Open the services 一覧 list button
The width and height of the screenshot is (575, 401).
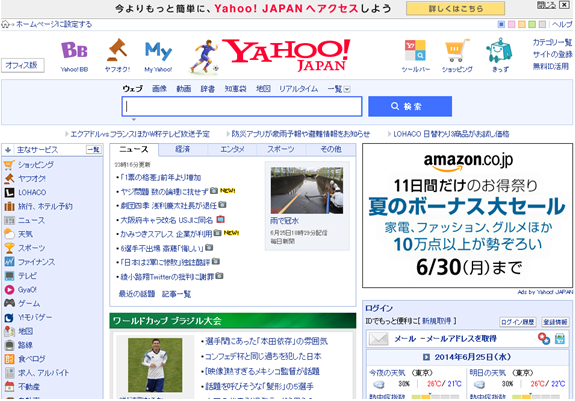click(94, 150)
